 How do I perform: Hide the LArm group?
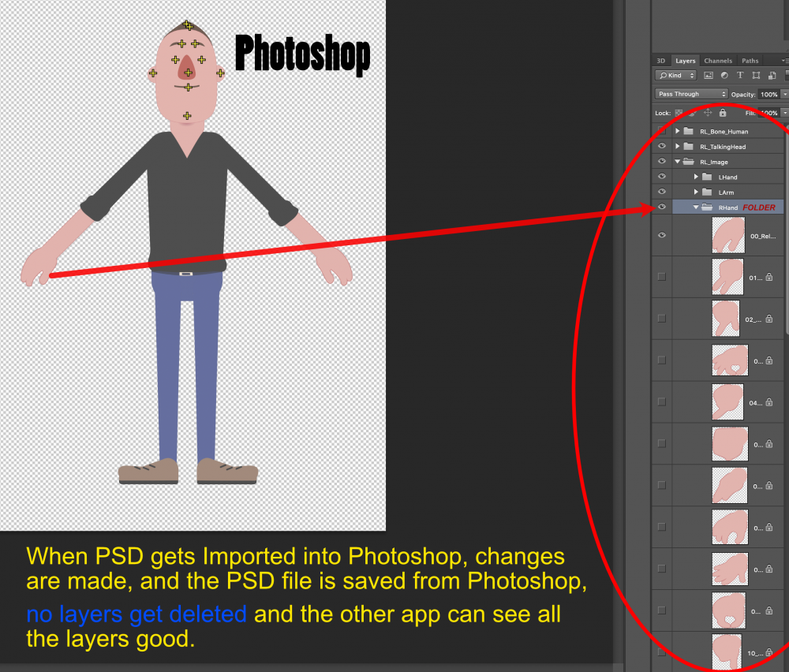(x=662, y=191)
